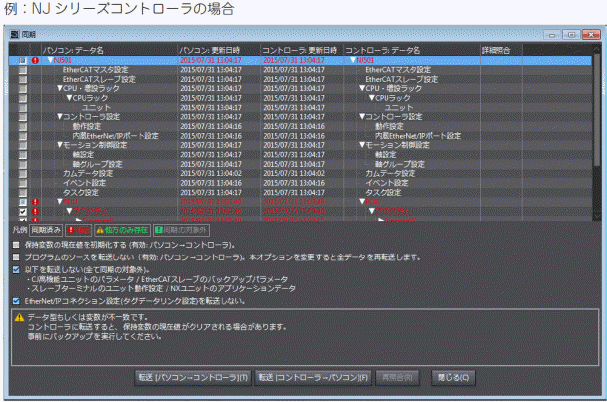Collapse プログラム node in パソコン column
This screenshot has height=402, width=607.
(x=69, y=211)
